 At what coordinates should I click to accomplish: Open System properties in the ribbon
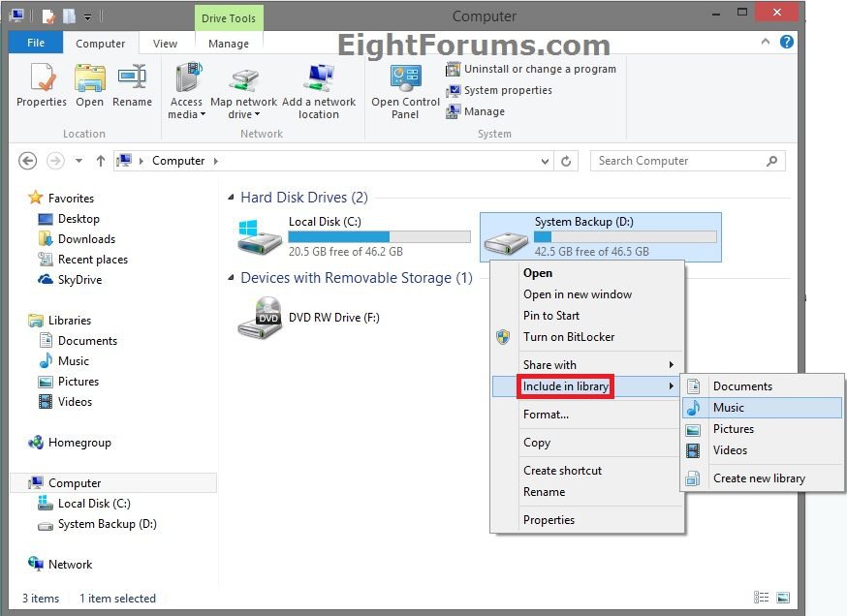[499, 90]
